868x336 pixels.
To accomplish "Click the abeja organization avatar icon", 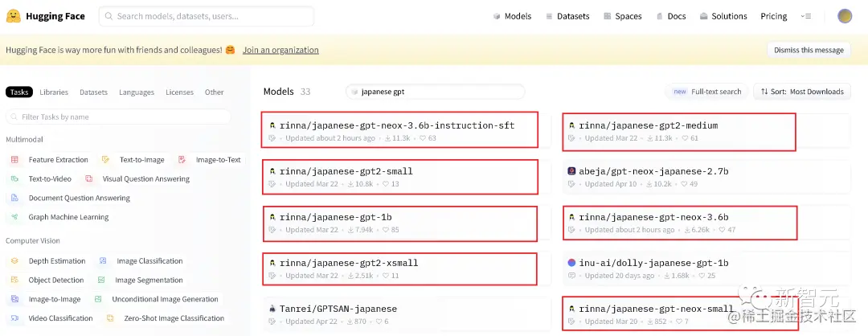I will [572, 171].
